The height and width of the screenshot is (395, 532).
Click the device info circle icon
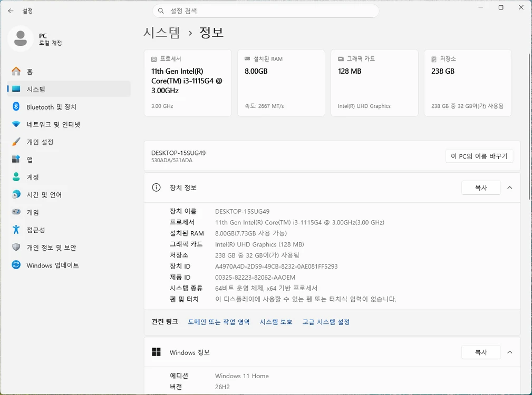point(156,187)
